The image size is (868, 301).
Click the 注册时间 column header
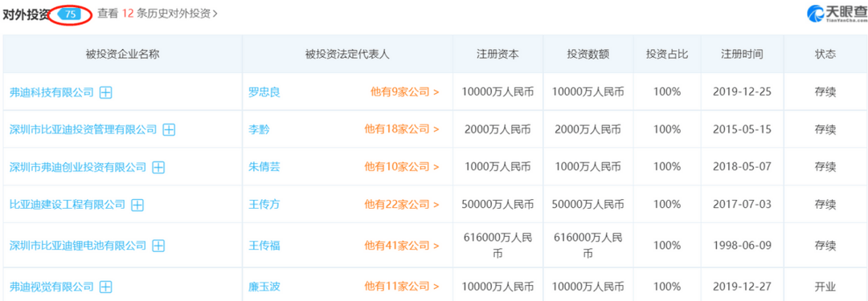click(742, 55)
